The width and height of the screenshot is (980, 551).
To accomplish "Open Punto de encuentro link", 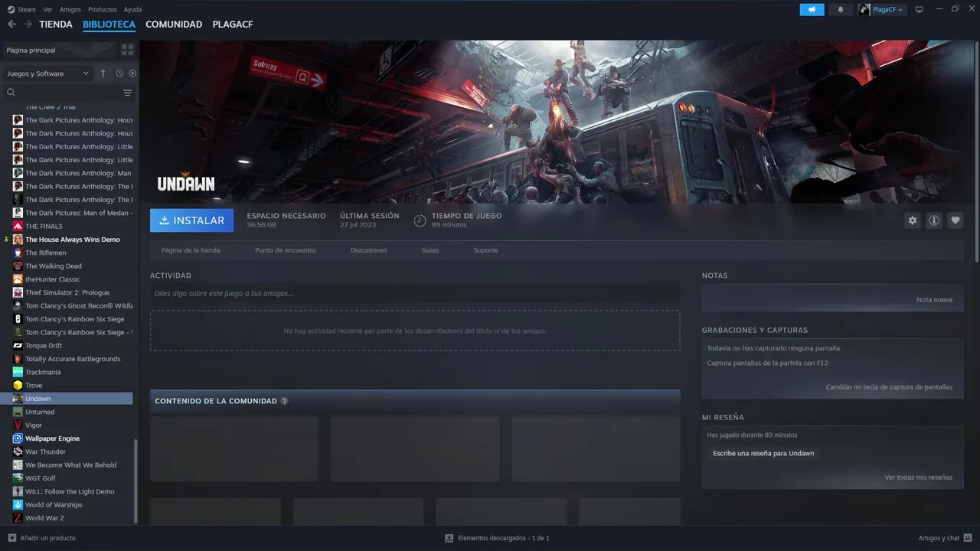I will point(286,250).
